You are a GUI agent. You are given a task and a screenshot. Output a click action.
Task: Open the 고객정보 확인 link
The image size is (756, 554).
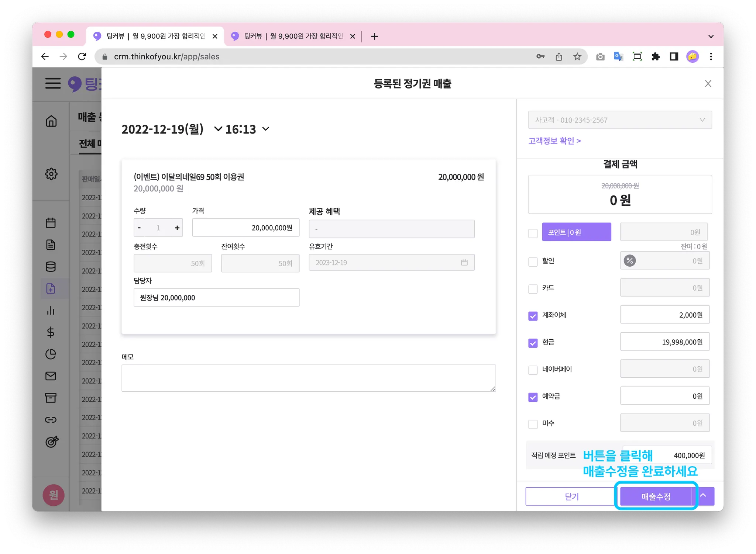pyautogui.click(x=554, y=141)
